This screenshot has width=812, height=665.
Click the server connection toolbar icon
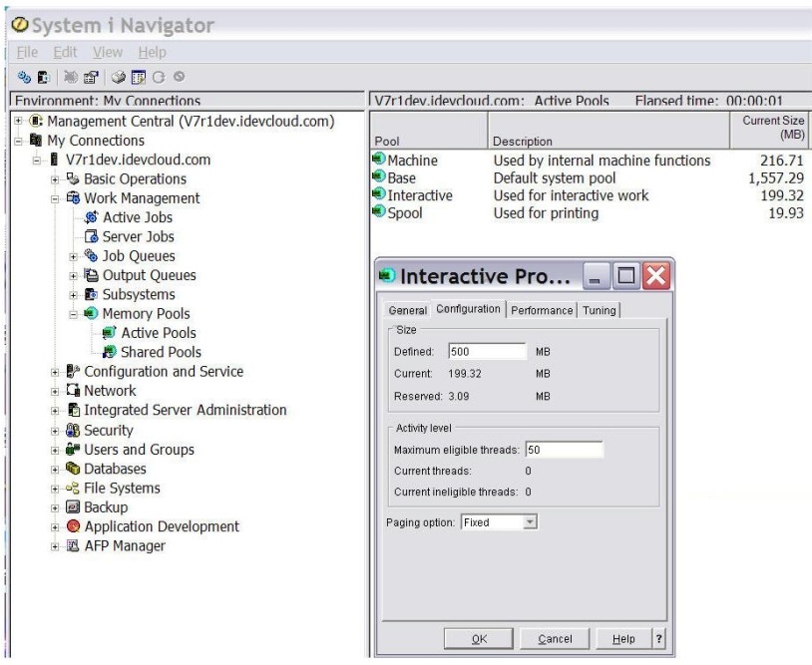pyautogui.click(x=44, y=77)
